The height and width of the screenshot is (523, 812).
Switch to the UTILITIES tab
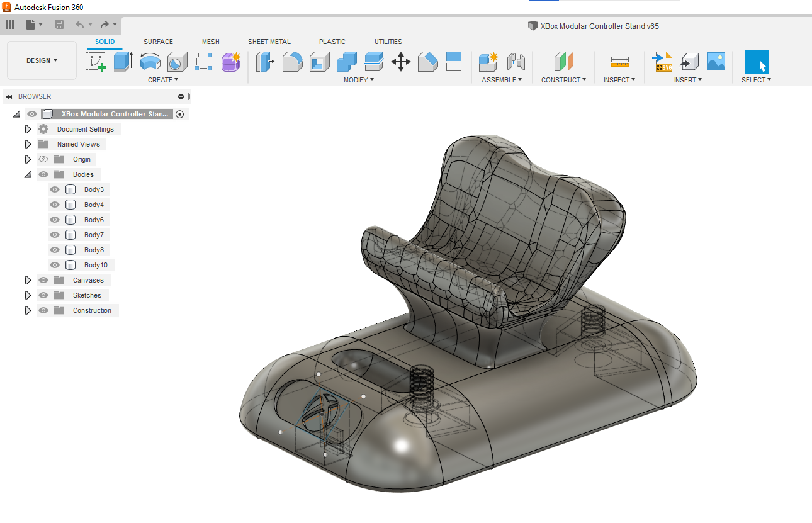[x=388, y=42]
